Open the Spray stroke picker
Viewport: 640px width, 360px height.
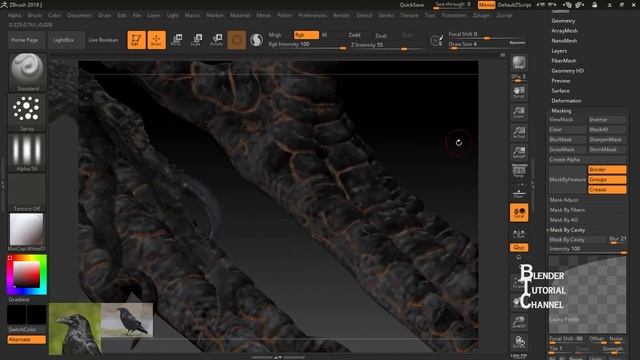[x=27, y=113]
